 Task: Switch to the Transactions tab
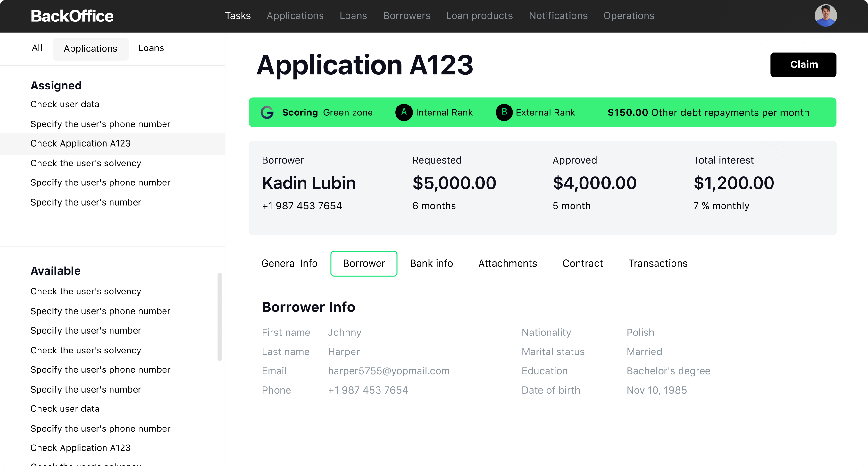[658, 263]
